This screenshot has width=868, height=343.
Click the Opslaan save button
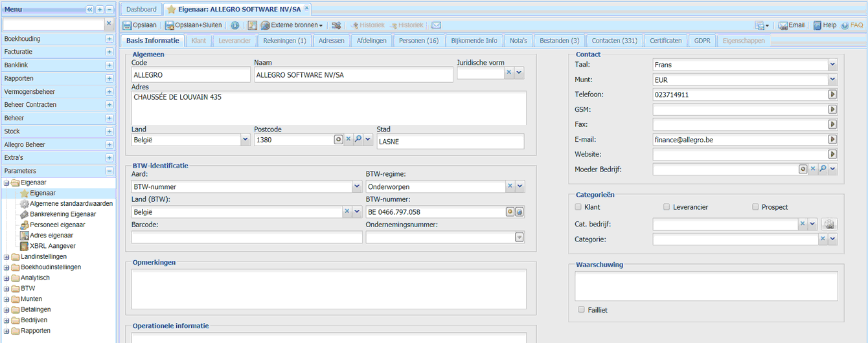(140, 25)
